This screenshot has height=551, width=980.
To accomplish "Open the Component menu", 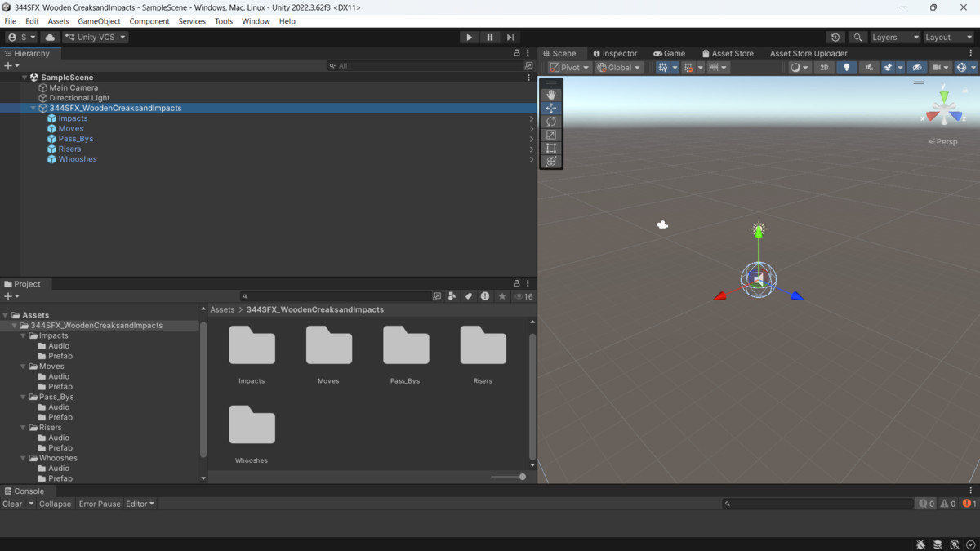I will [x=149, y=21].
